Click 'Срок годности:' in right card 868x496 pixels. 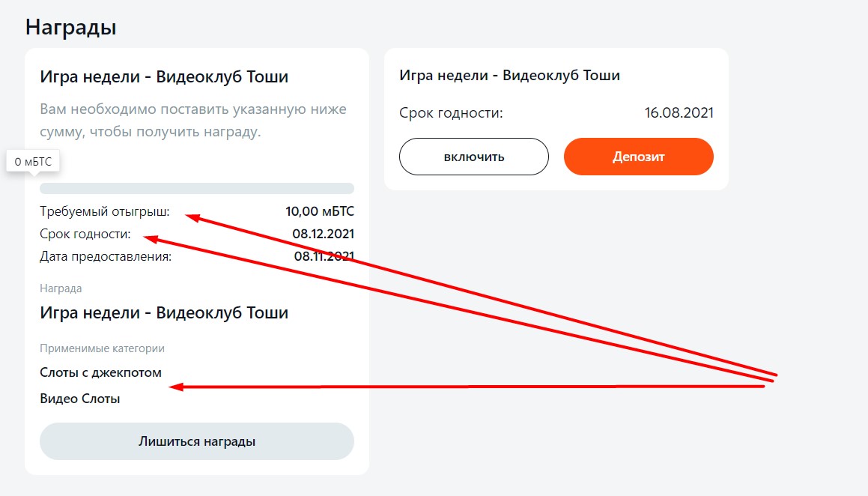point(451,113)
